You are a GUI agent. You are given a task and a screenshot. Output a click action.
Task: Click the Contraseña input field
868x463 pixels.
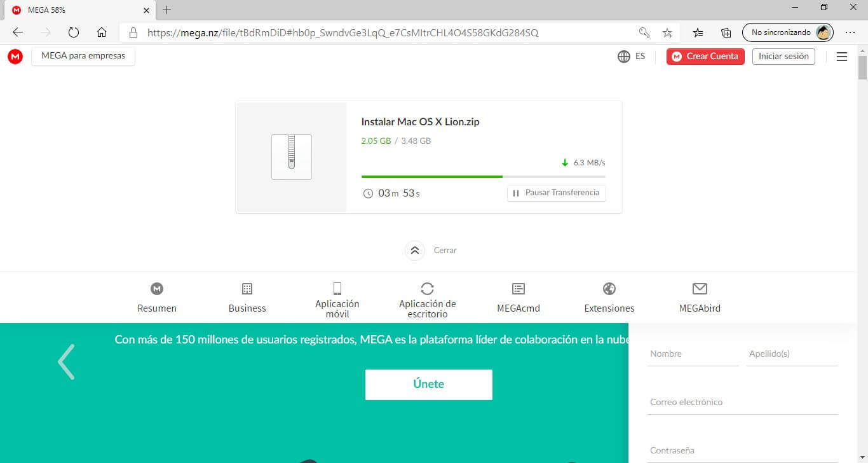pos(743,451)
